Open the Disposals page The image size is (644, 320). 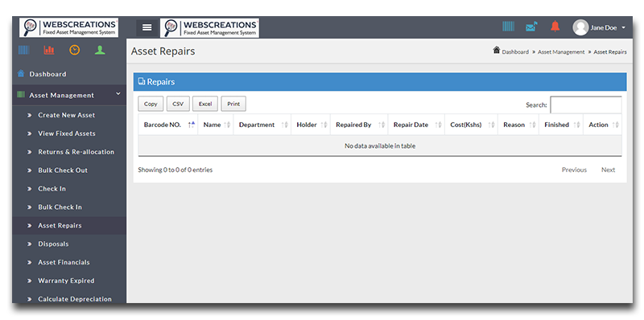pos(53,244)
